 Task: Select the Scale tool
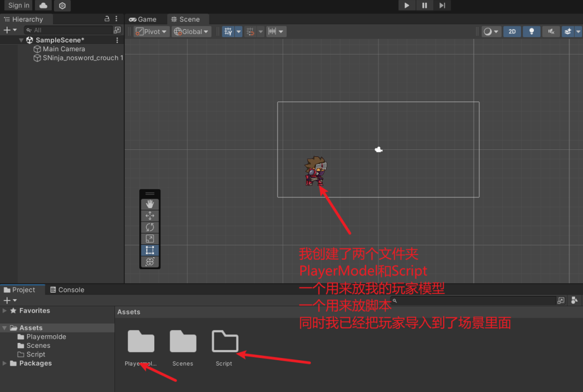[x=150, y=238]
